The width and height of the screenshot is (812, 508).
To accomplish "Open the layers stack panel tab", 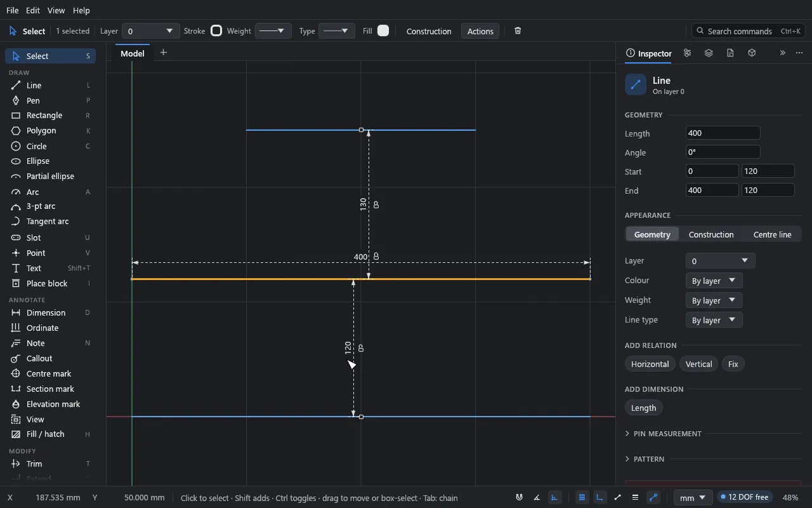I will click(709, 53).
